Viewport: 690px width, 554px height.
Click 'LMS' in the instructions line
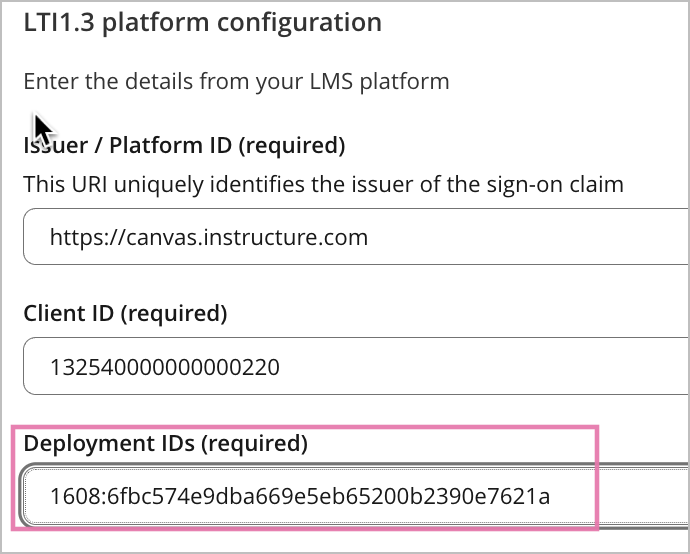pos(331,81)
